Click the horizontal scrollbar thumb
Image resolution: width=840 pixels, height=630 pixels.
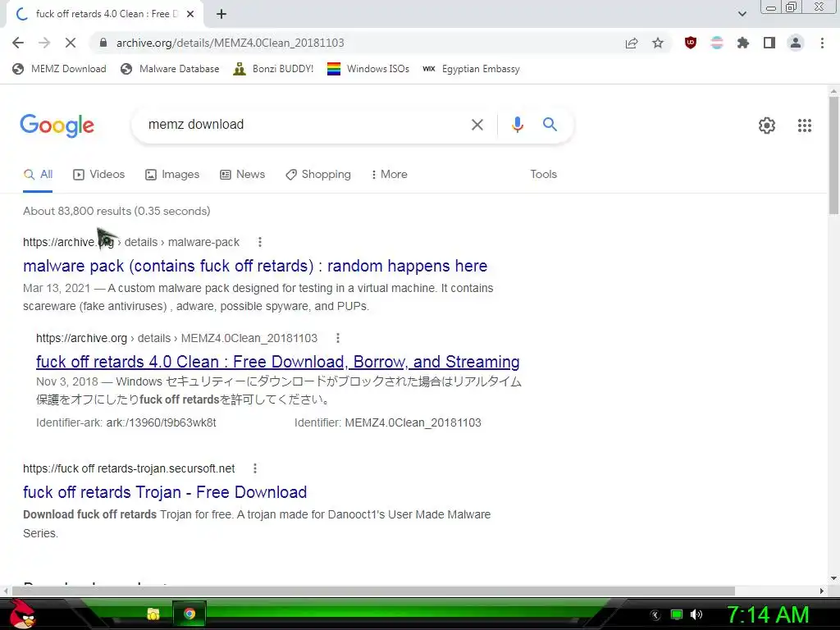click(x=373, y=591)
